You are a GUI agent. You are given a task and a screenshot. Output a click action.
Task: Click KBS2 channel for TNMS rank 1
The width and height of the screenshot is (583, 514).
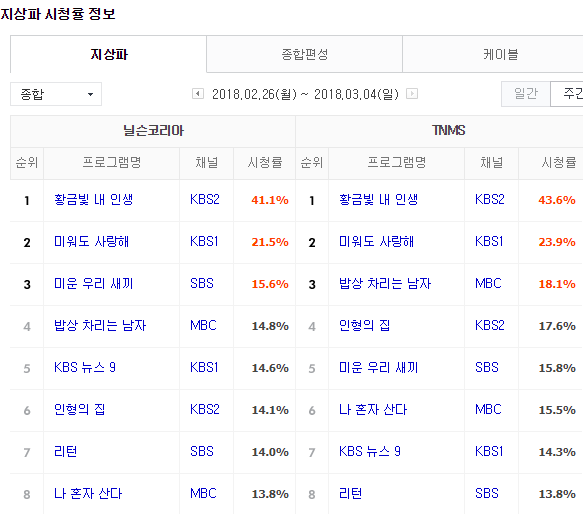pos(490,200)
